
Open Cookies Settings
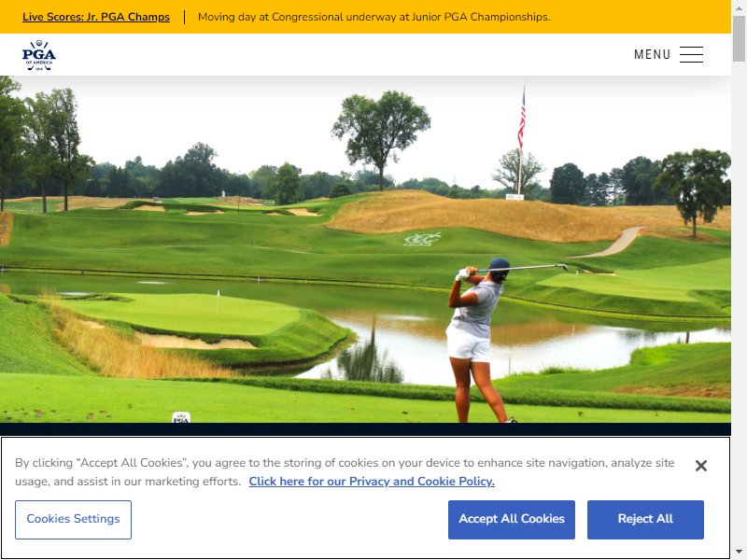tap(73, 520)
